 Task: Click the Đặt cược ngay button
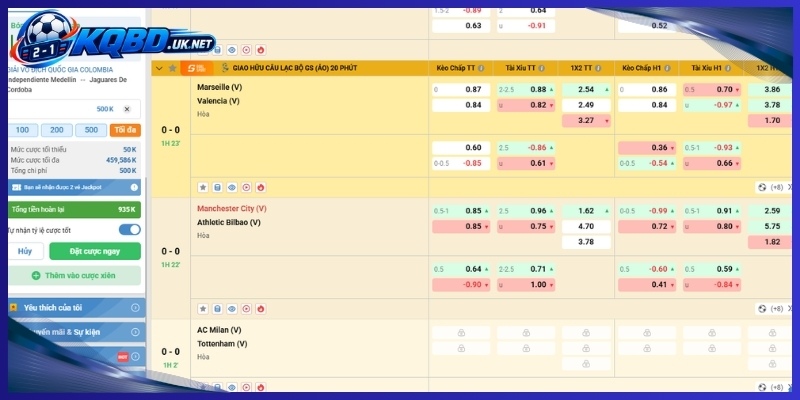click(95, 251)
